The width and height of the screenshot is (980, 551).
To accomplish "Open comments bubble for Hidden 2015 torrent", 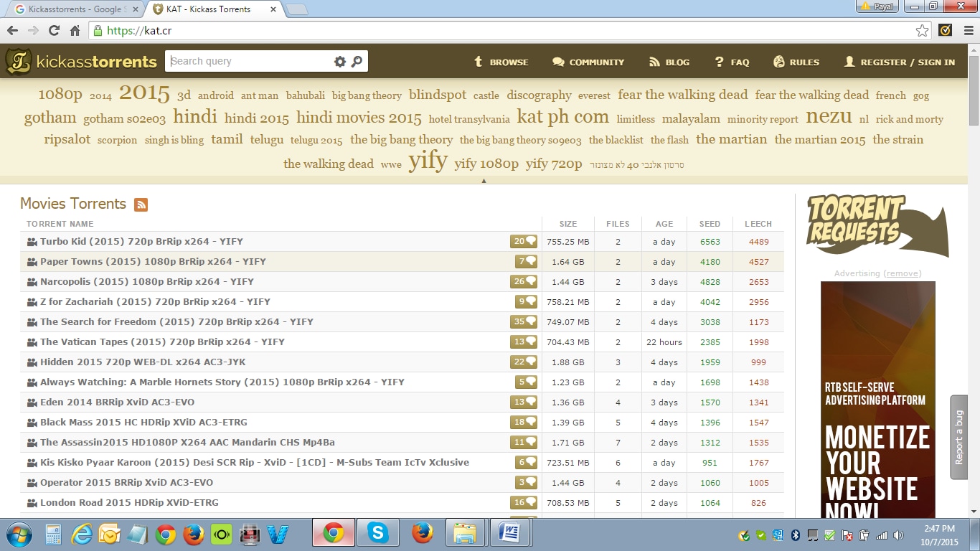I will 524,362.
